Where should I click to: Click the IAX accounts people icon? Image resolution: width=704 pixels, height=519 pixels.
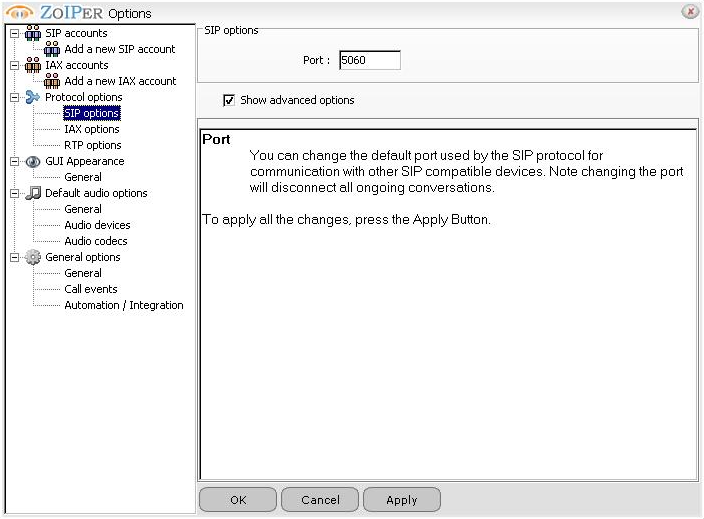(x=32, y=65)
